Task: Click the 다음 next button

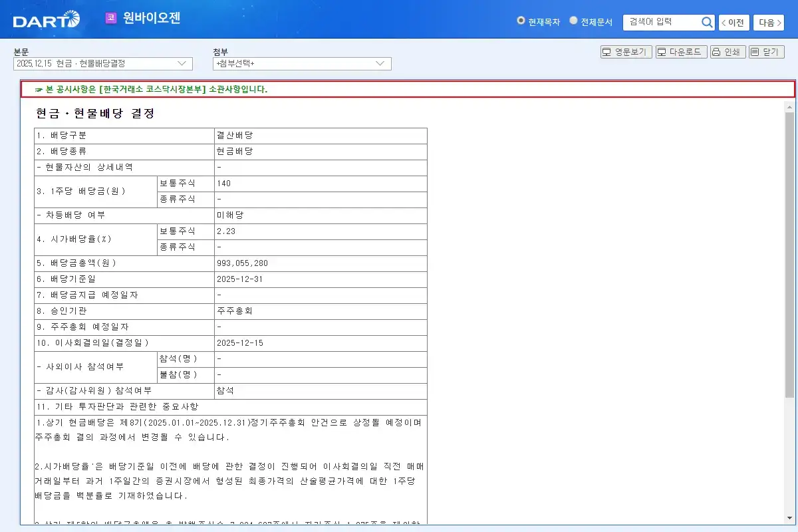Action: (x=769, y=22)
